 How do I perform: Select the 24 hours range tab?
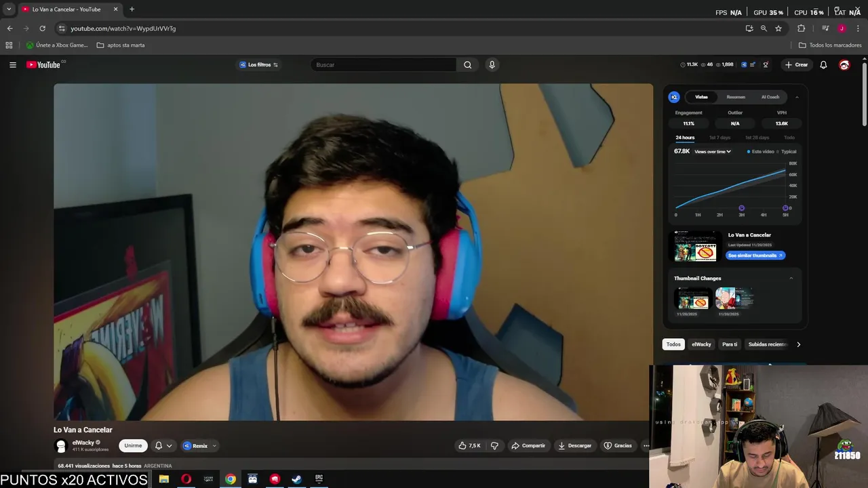pyautogui.click(x=685, y=138)
